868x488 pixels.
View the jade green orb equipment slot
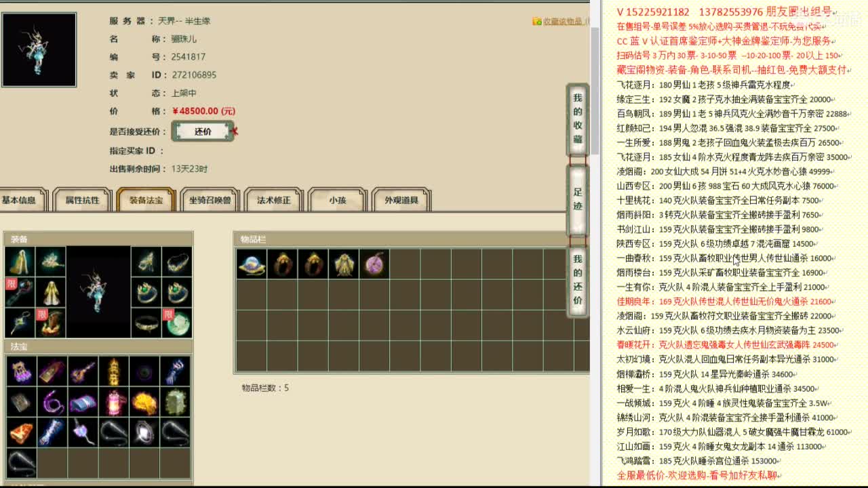(x=176, y=323)
